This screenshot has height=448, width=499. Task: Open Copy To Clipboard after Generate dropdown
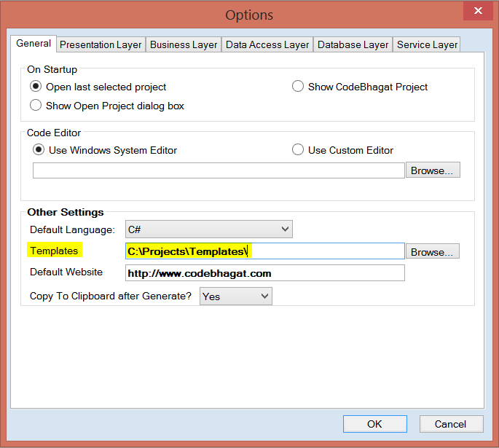coord(235,296)
